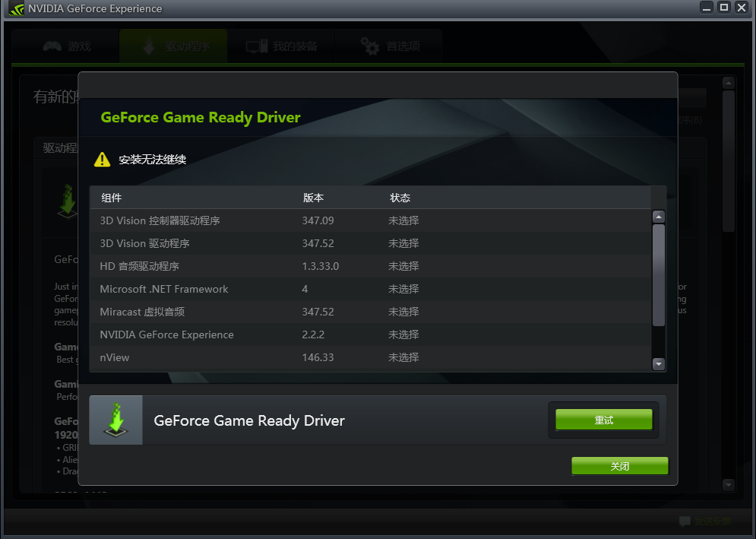Click the component list scrollbar thumb

659,275
